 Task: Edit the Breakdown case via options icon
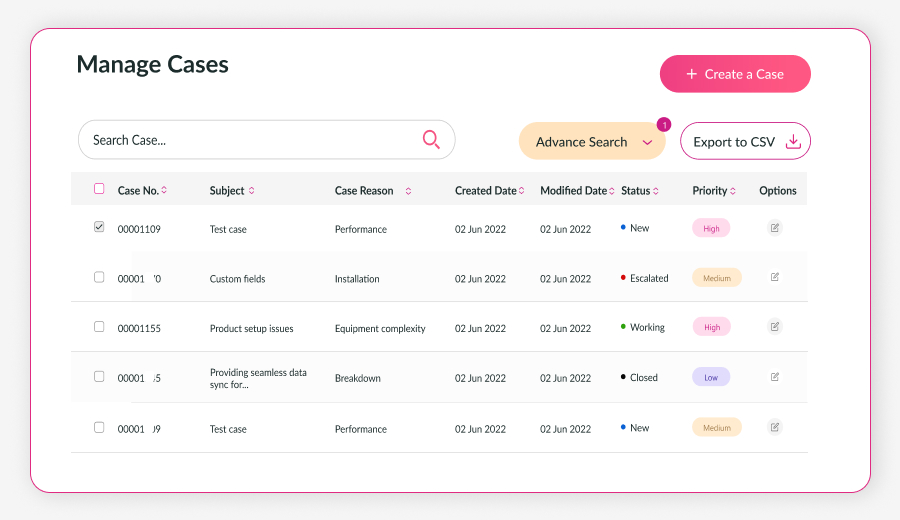pos(775,377)
